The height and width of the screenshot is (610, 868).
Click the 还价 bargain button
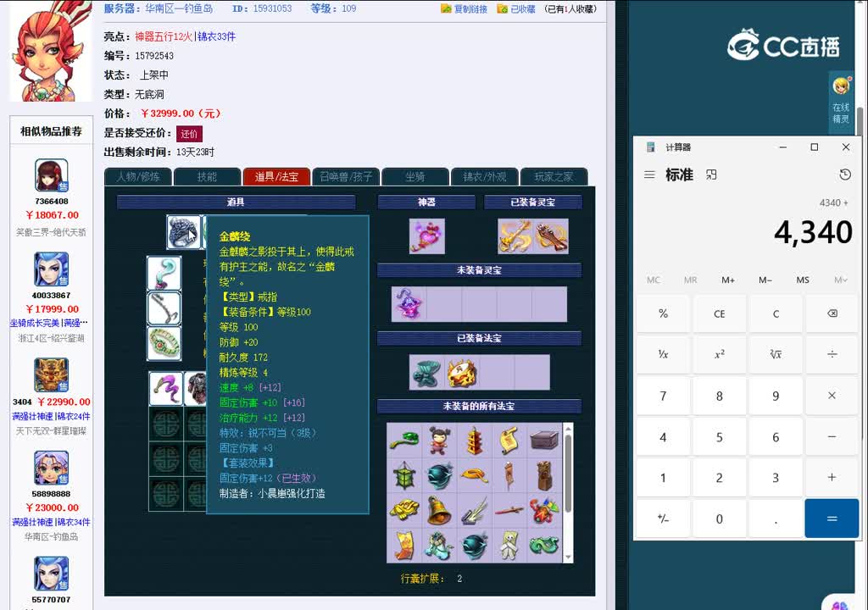[189, 133]
